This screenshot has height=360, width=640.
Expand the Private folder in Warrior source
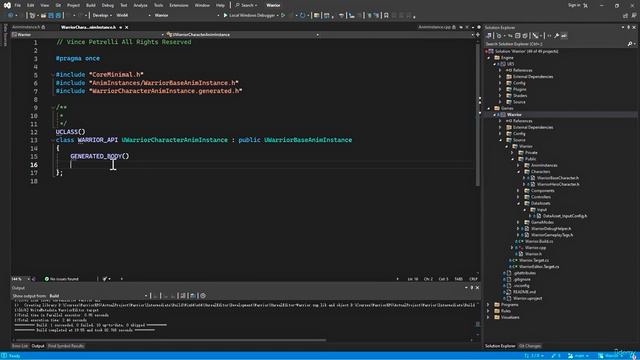513,153
